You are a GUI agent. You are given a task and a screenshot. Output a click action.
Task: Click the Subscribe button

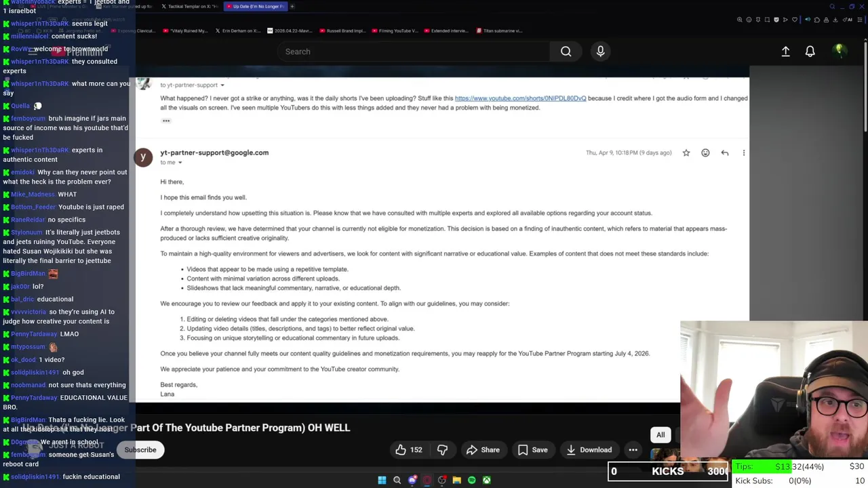(140, 450)
